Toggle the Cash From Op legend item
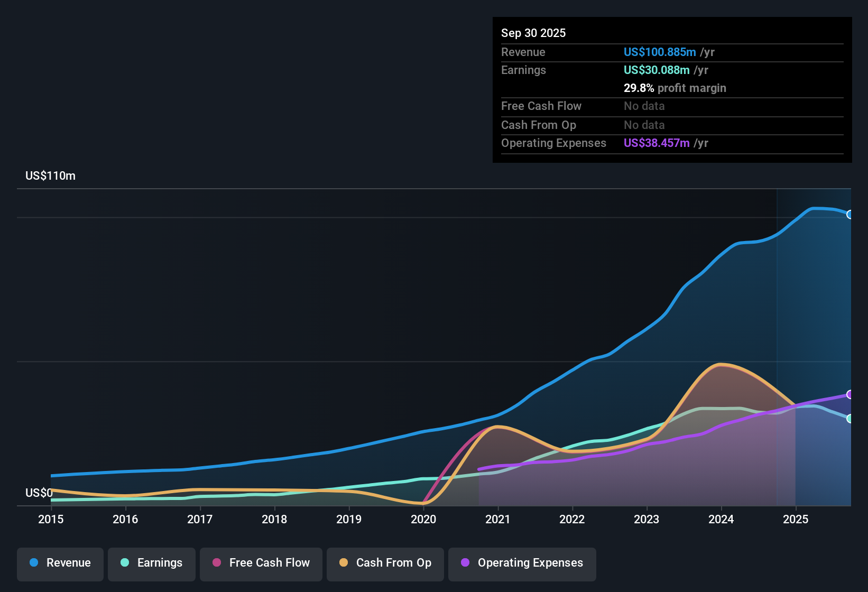The width and height of the screenshot is (868, 592). coord(385,564)
